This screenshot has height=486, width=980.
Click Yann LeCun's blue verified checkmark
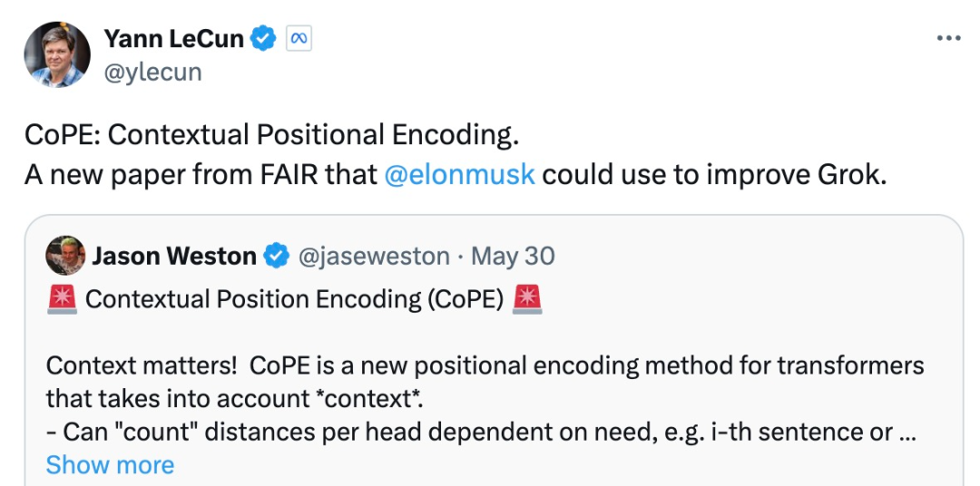pos(263,39)
